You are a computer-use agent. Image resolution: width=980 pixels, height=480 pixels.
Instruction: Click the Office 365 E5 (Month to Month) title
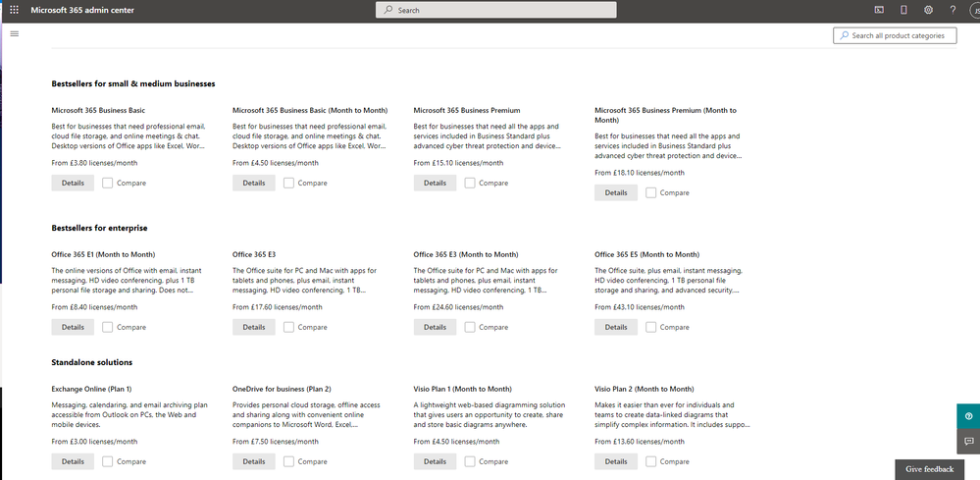(646, 254)
